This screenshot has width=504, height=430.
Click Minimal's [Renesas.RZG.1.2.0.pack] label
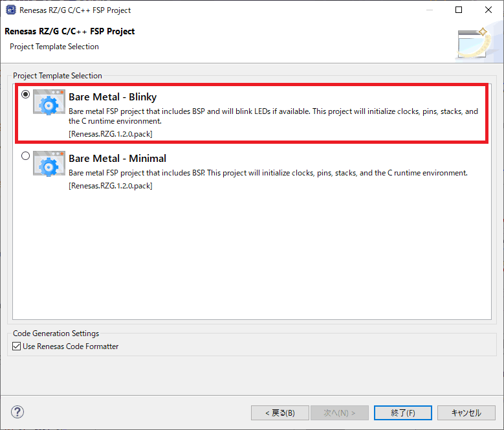click(111, 186)
